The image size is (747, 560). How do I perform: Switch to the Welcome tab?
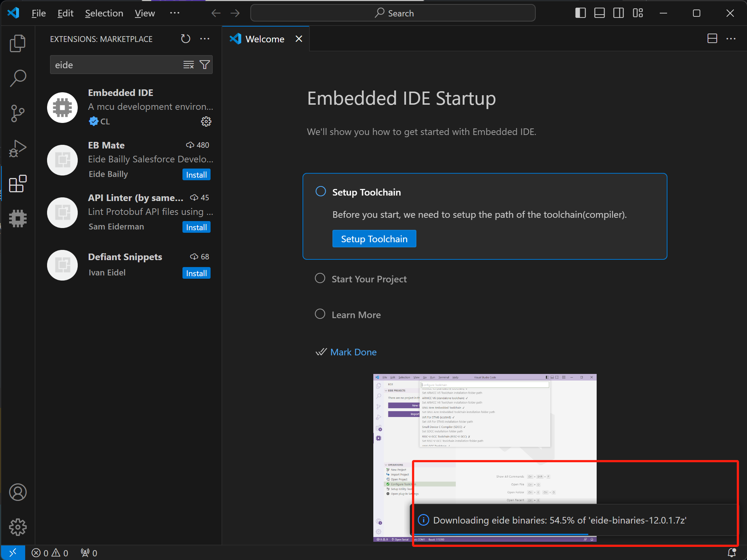pos(265,39)
